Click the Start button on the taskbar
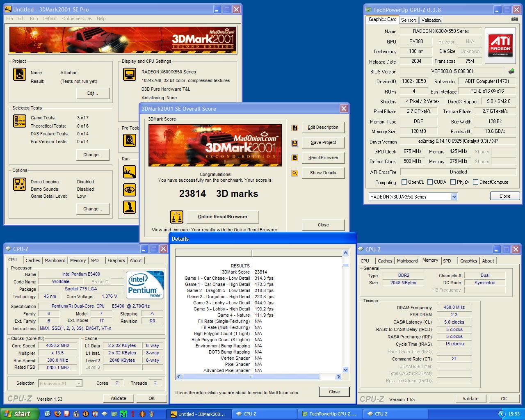 click(x=19, y=414)
